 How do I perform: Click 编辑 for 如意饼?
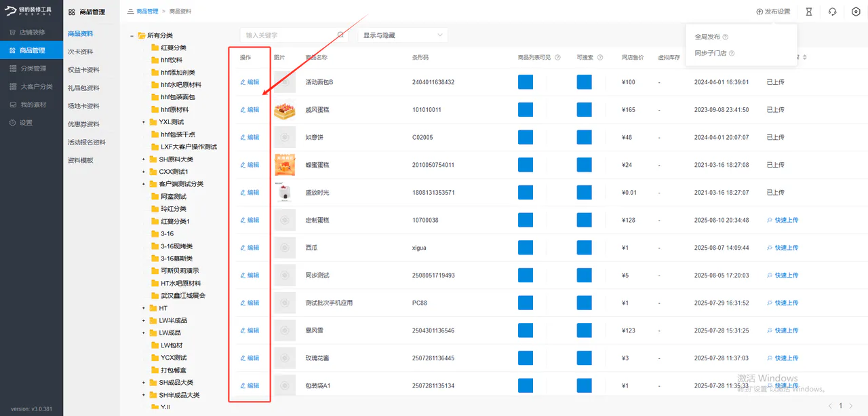(250, 137)
